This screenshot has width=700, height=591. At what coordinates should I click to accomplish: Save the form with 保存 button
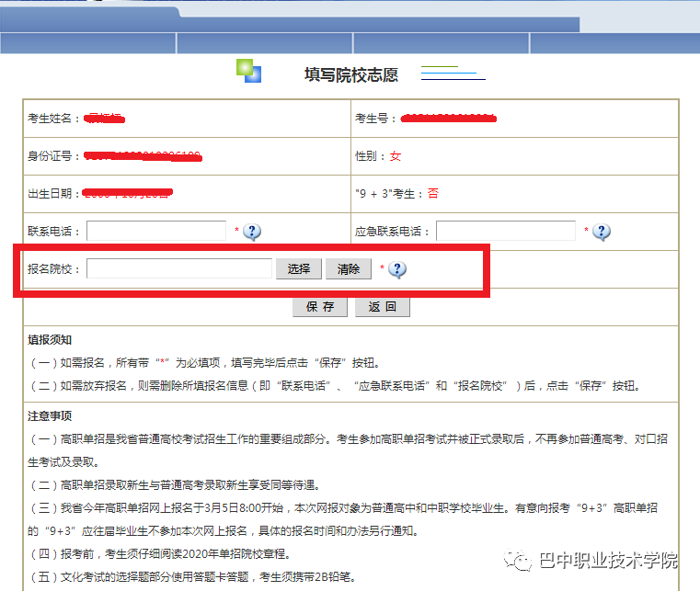point(320,307)
